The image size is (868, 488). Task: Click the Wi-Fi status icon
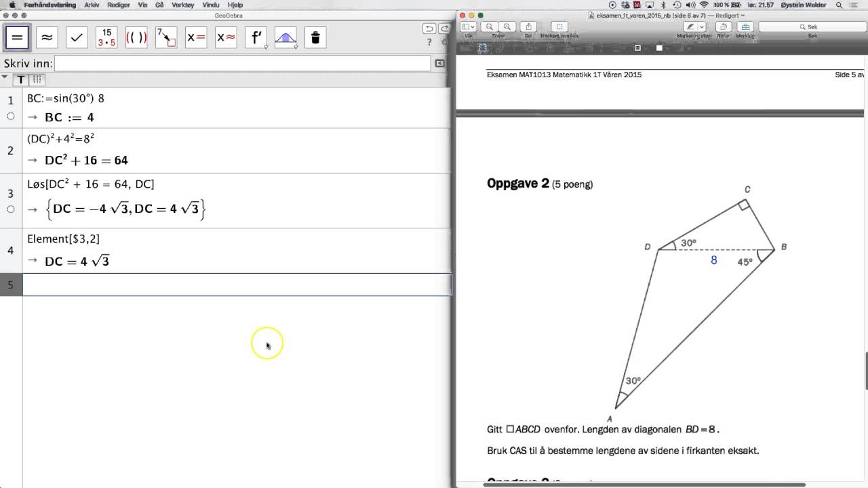[x=703, y=5]
